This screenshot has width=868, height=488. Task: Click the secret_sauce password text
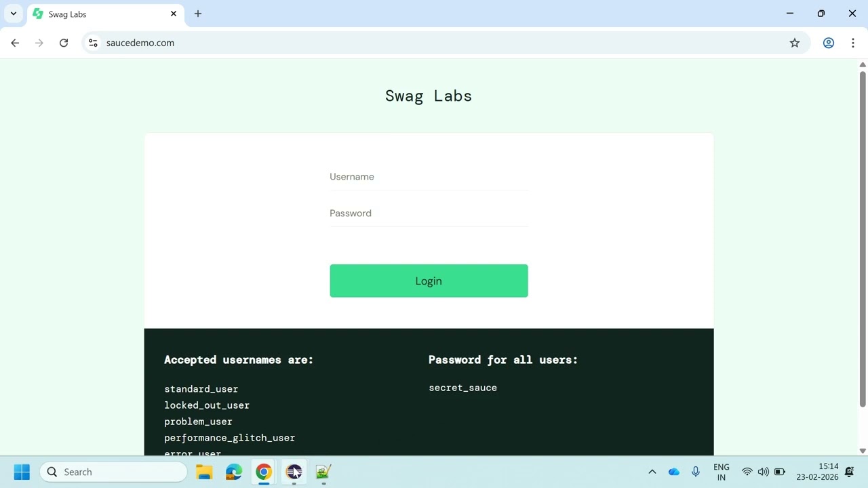point(462,388)
